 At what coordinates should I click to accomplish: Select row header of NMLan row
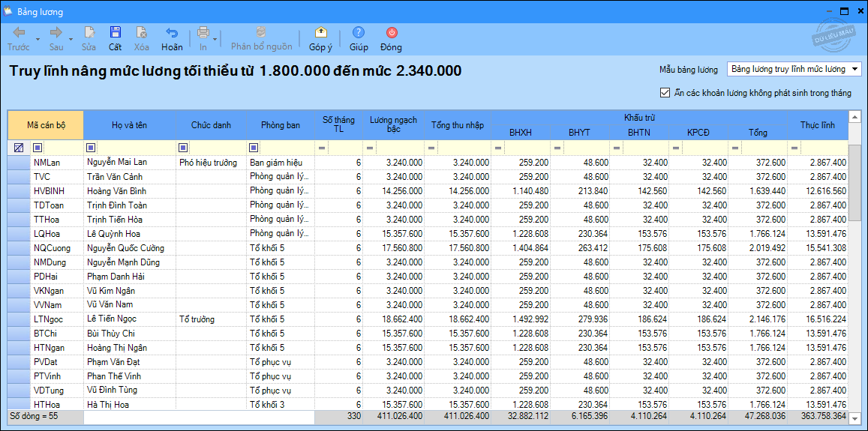(19, 162)
